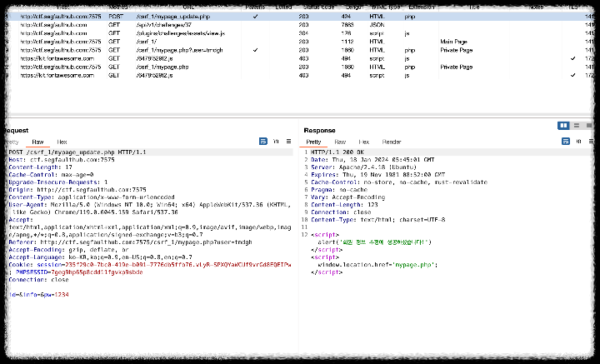Click the request body 'id=&info=&pw=1234'
Viewport: 600px width, 364px height.
pos(38,295)
